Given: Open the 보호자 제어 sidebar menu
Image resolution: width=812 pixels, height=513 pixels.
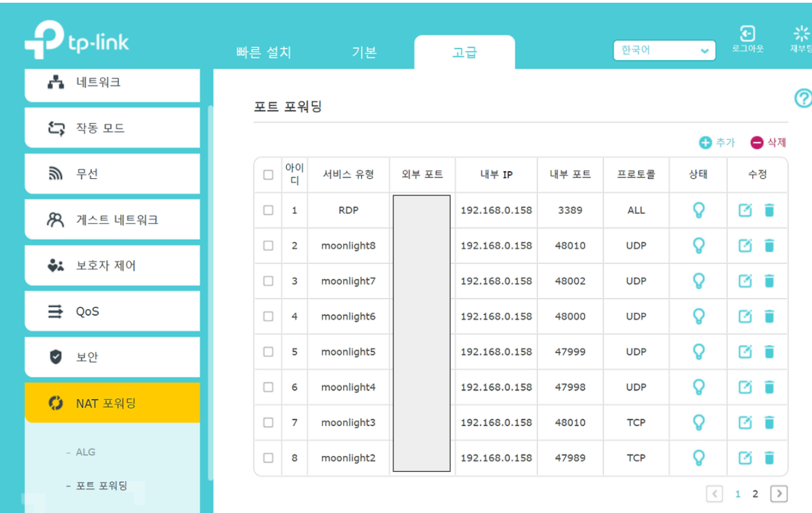Looking at the screenshot, I should tap(112, 266).
